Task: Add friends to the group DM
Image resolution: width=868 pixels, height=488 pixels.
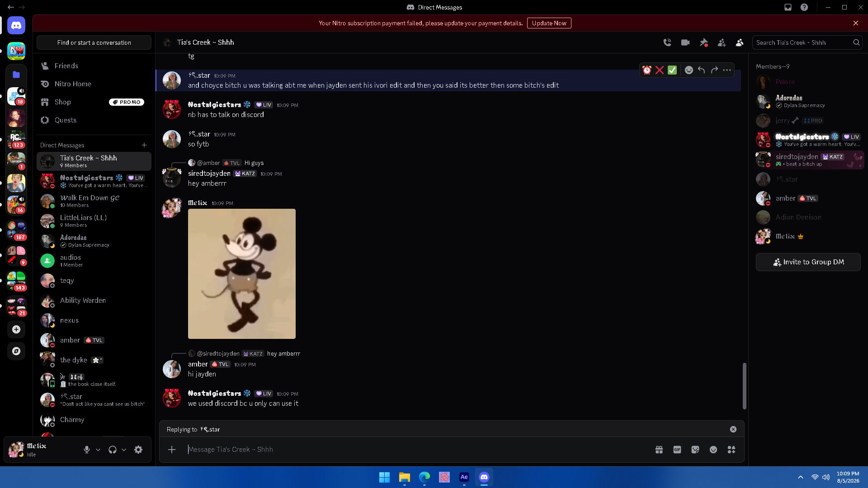Action: click(722, 42)
